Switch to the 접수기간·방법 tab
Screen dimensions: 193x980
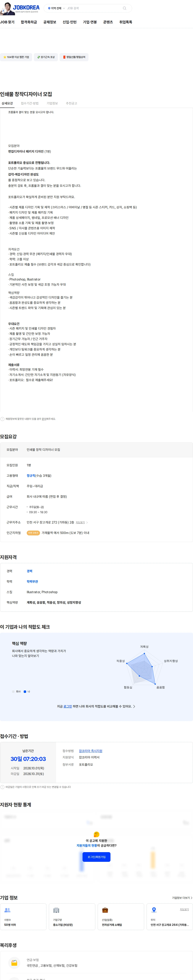tap(30, 103)
